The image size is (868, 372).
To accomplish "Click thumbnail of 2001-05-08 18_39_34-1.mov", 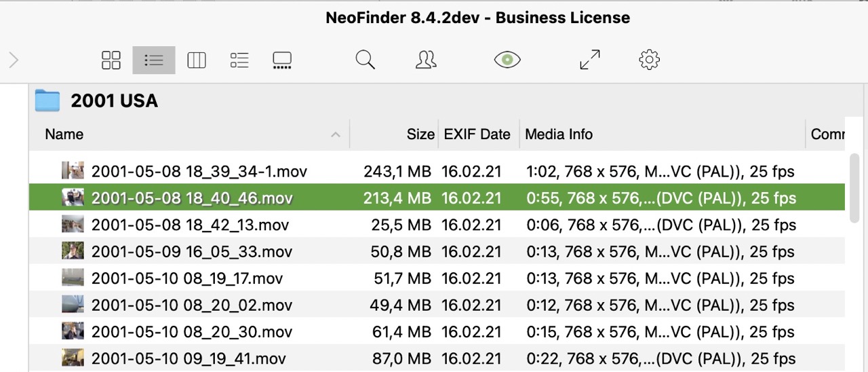I will (73, 171).
